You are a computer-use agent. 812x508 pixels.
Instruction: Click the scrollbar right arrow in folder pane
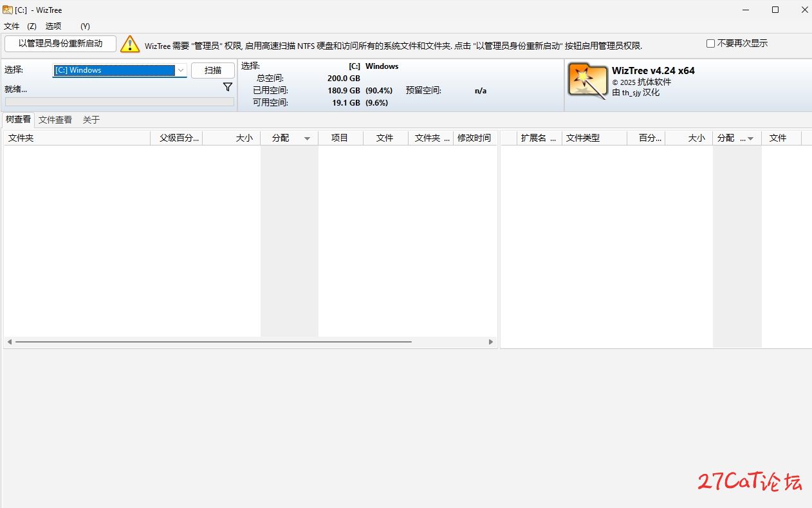pyautogui.click(x=491, y=342)
